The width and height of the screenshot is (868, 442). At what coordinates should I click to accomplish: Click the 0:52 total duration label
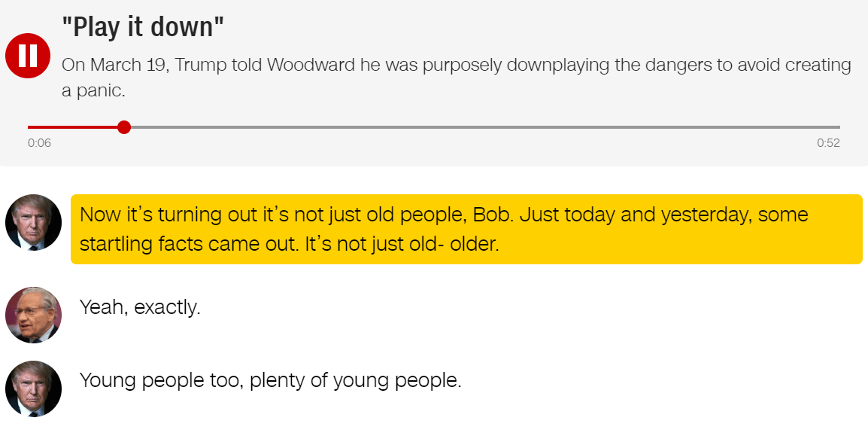coord(828,143)
